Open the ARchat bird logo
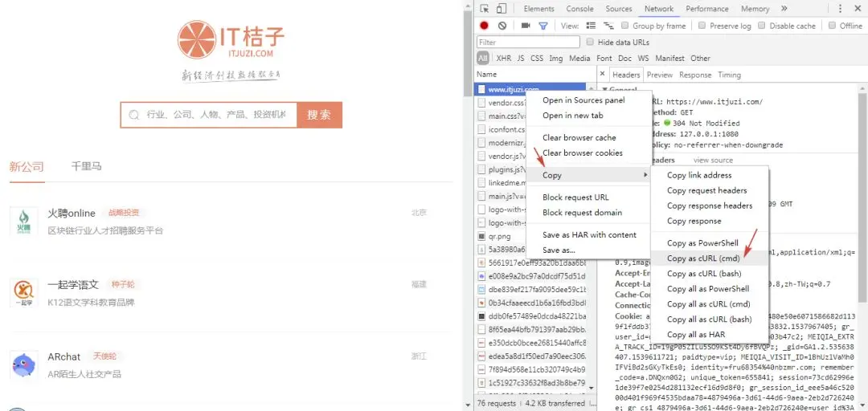The height and width of the screenshot is (411, 868). pyautogui.click(x=24, y=364)
